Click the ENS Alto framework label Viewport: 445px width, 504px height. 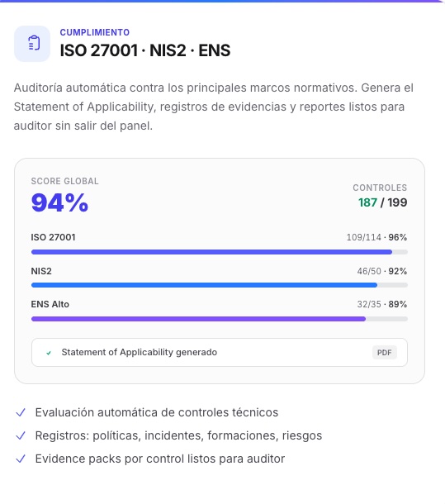tap(50, 304)
